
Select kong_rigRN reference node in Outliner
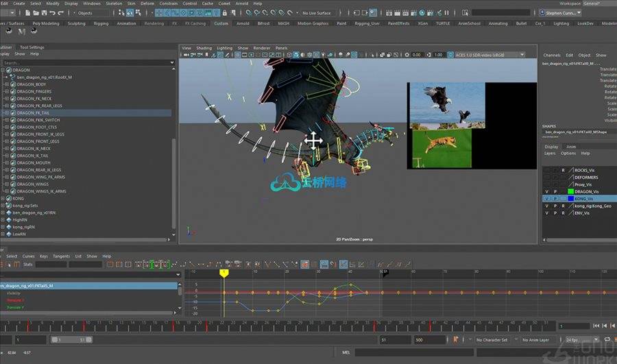click(x=23, y=227)
